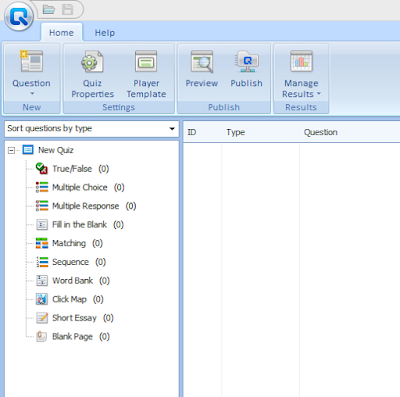This screenshot has height=397, width=400.
Task: Select the Short Essay (0) tree item
Action: point(83,318)
